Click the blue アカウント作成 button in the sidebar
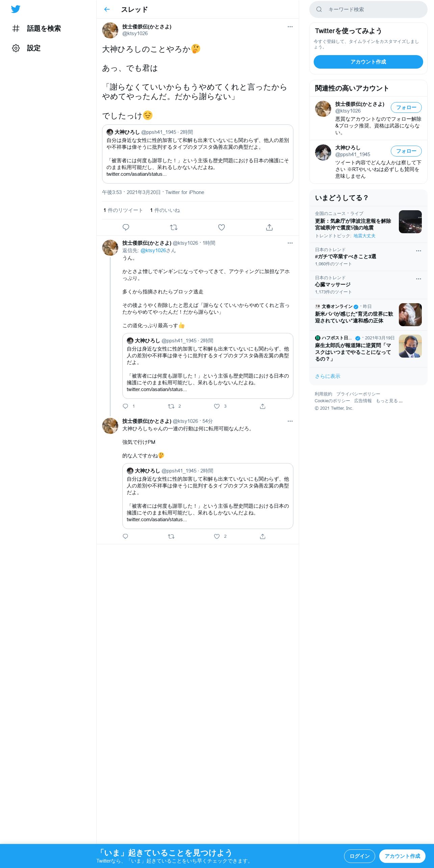 click(368, 62)
